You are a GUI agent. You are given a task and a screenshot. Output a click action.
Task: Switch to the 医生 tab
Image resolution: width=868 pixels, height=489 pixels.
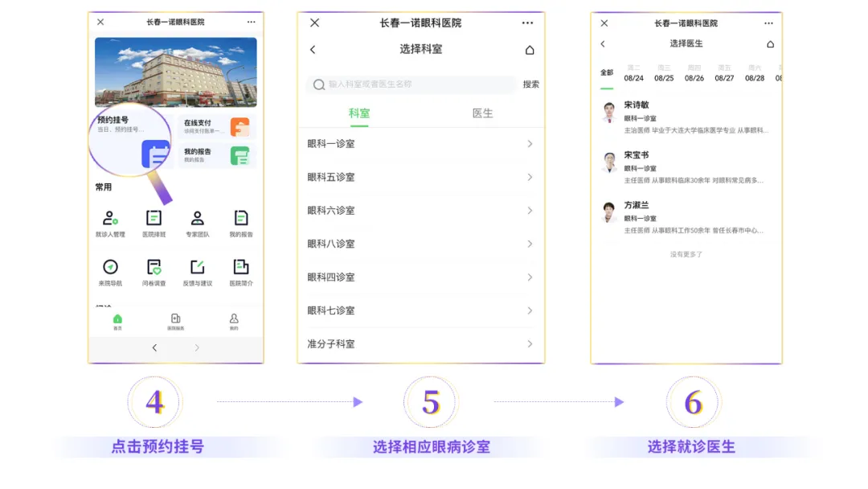coord(482,113)
